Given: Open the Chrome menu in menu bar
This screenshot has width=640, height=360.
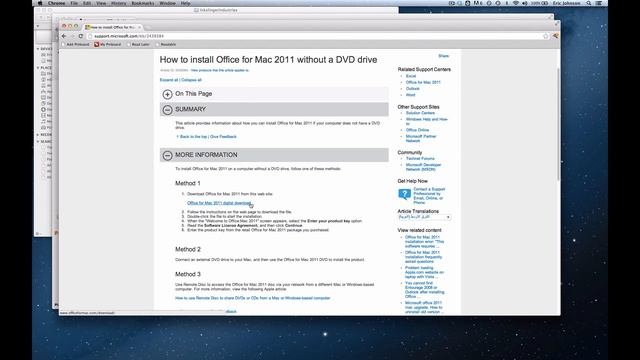Looking at the screenshot, I should [x=56, y=3].
